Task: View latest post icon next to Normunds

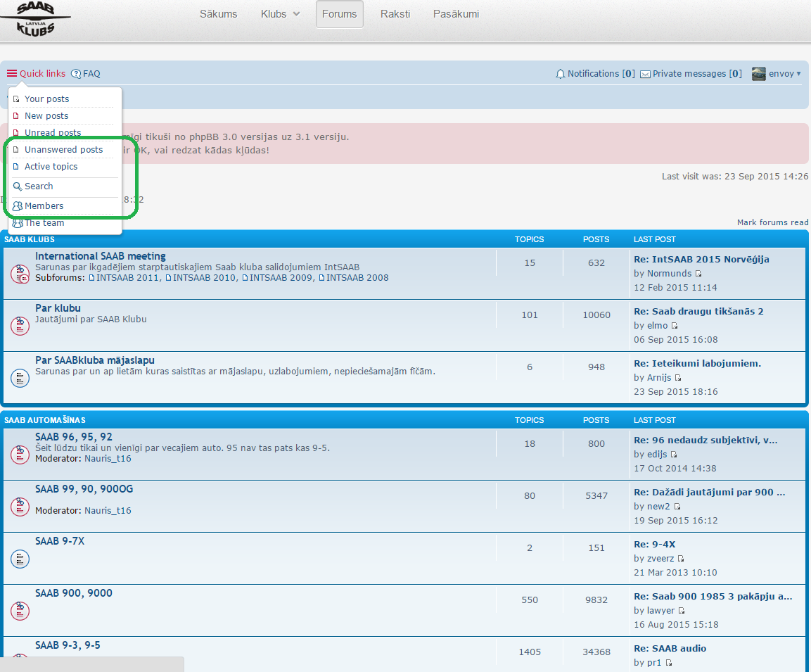Action: [698, 274]
